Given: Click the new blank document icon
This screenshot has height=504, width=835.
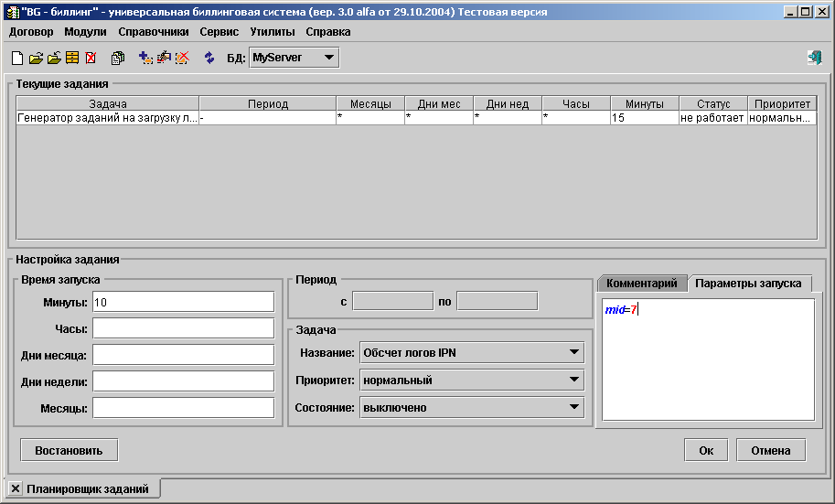Looking at the screenshot, I should click(x=17, y=58).
